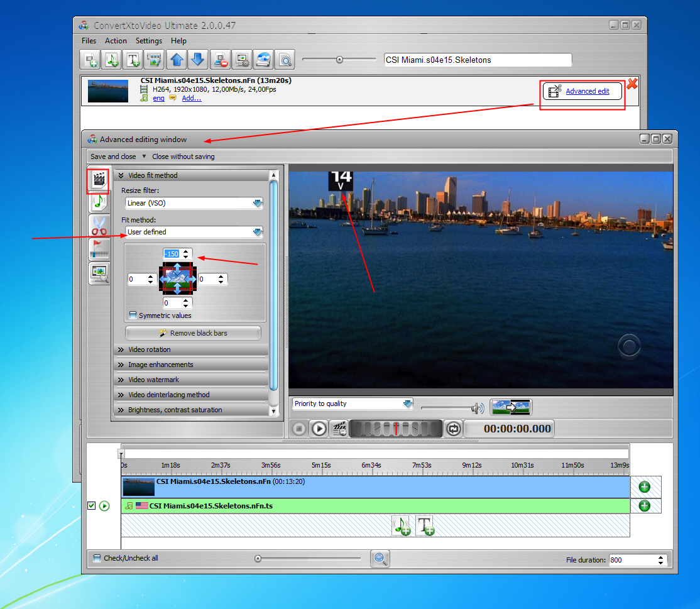Open the Priority to quality dropdown
The image size is (700, 609).
coord(408,403)
